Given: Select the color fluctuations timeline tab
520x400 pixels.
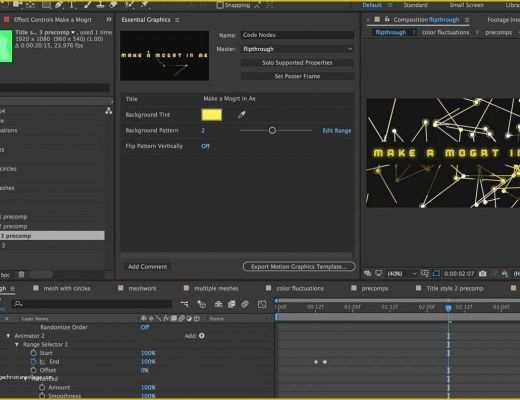Looking at the screenshot, I should click(300, 288).
